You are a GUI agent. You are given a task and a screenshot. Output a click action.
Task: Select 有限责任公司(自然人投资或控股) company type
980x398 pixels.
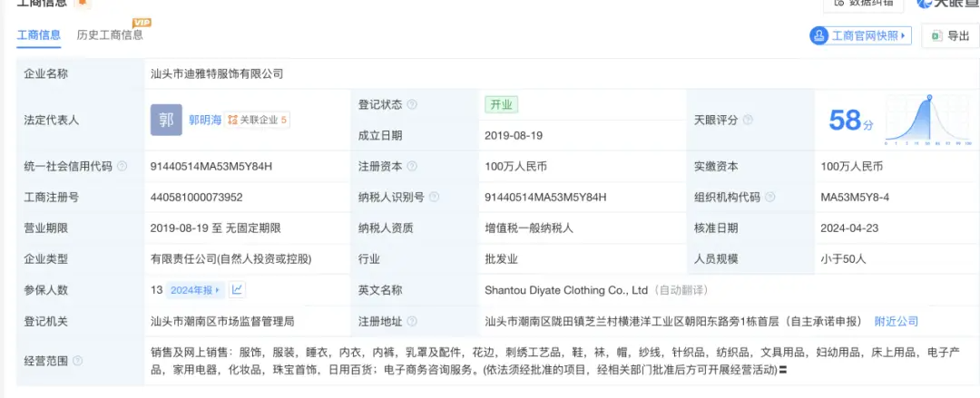coord(230,258)
